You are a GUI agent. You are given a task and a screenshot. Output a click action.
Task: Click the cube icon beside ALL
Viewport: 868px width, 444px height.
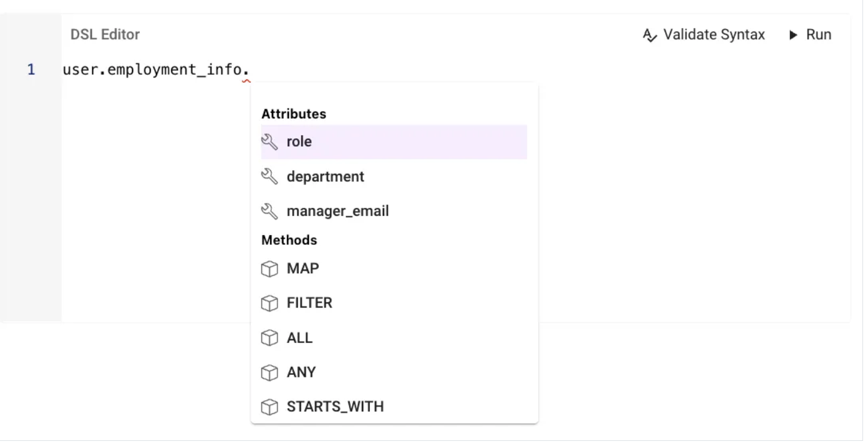tap(269, 338)
